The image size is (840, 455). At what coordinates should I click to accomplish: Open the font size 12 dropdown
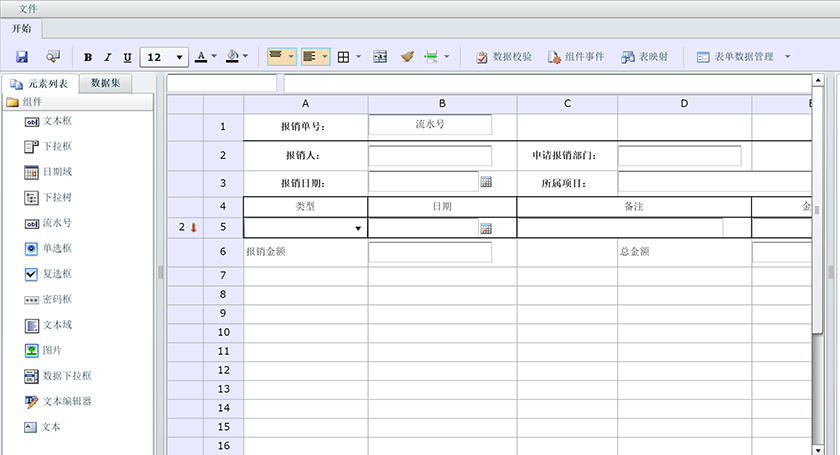(x=164, y=57)
